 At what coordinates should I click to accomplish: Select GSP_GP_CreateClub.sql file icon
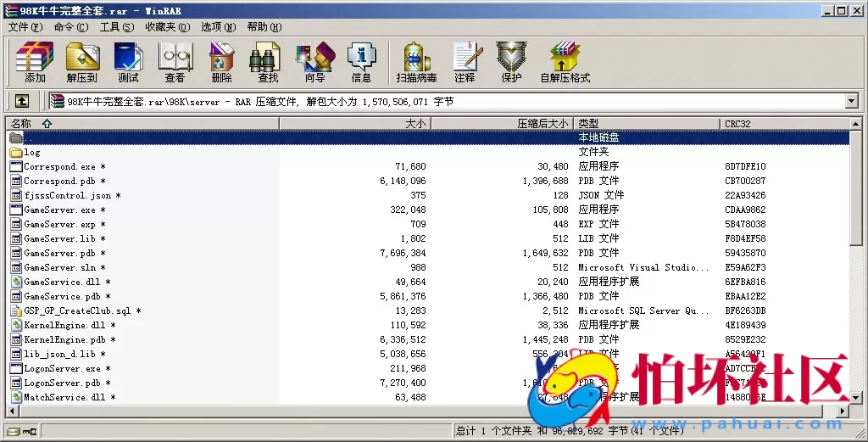pos(15,311)
